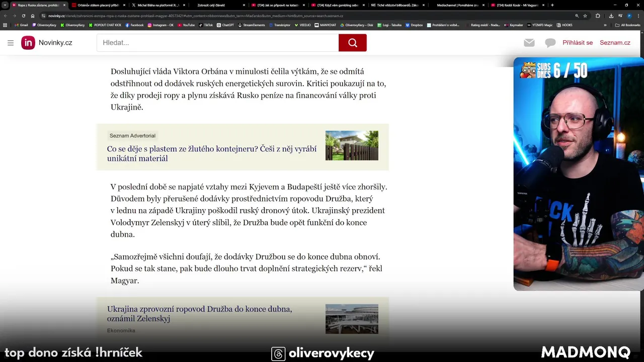The image size is (644, 362).
Task: Switch to tab "Jak se připravit na katastrofu"
Action: [277, 5]
